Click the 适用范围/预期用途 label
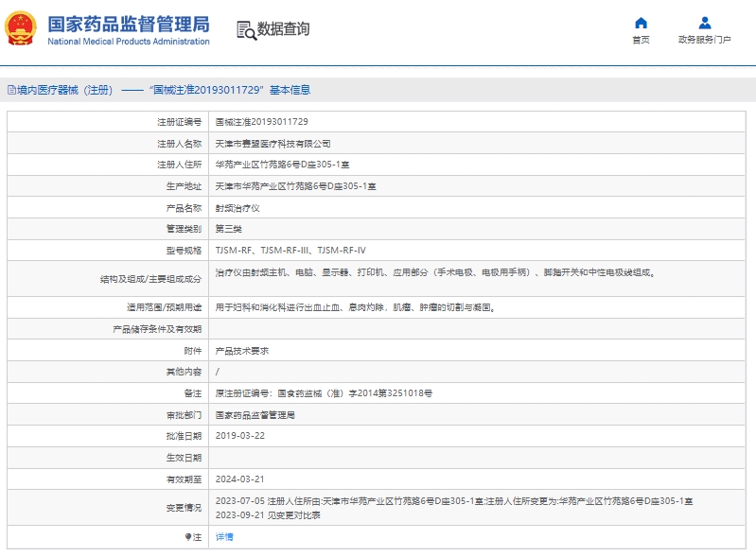The height and width of the screenshot is (557, 756). pos(164,307)
